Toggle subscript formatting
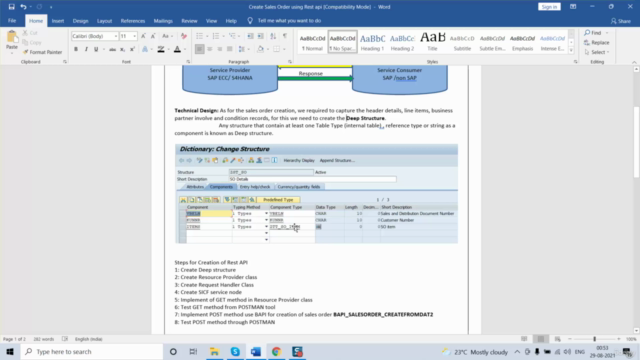 [122, 49]
